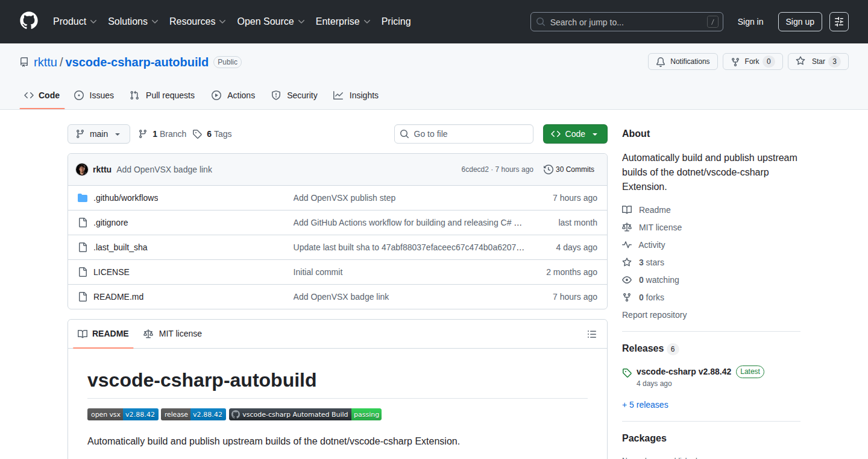Expand the Resources menu
The height and width of the screenshot is (459, 868).
[198, 22]
